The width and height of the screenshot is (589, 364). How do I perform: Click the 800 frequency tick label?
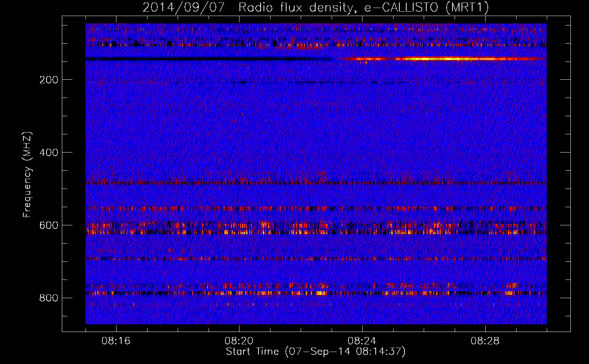[49, 298]
